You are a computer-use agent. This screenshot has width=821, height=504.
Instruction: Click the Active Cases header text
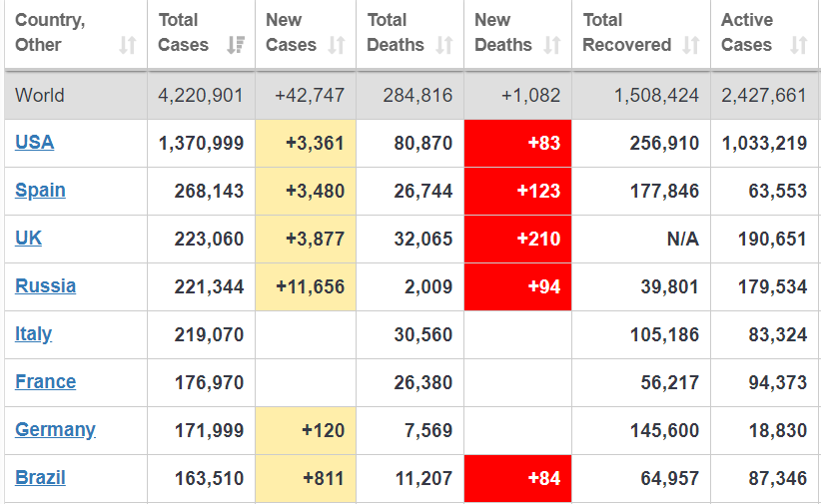point(747,32)
